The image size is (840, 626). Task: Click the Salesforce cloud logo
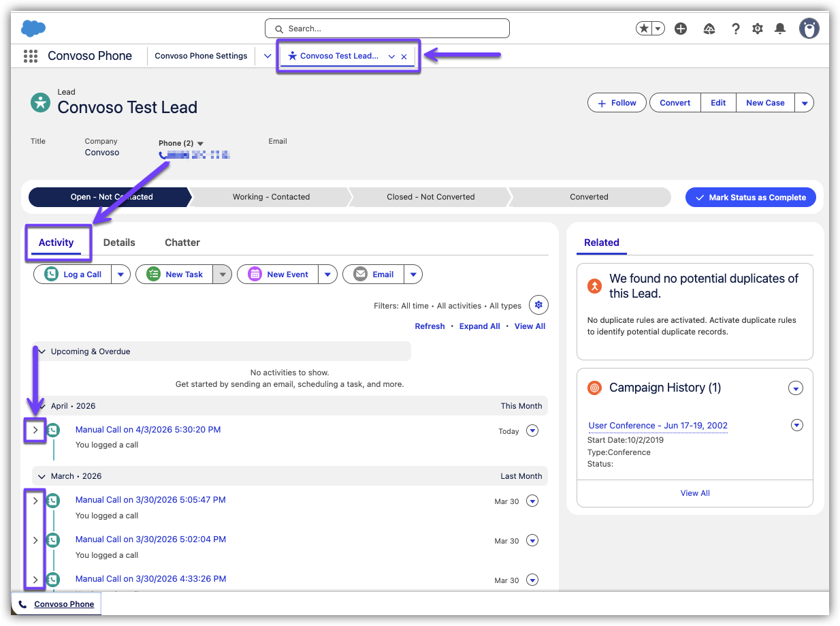tap(33, 28)
